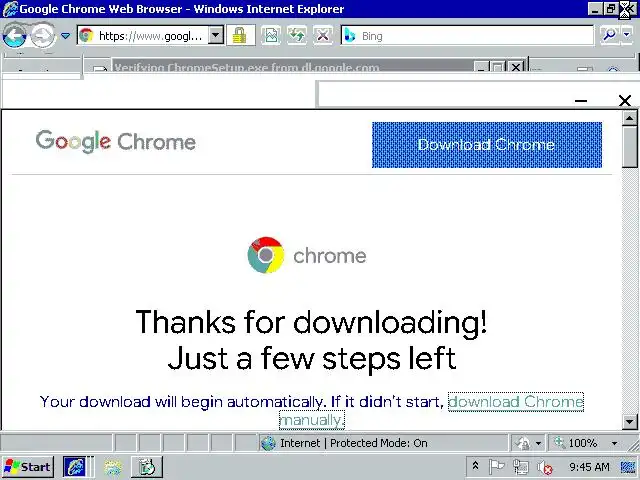This screenshot has width=640, height=480.
Task: Click the black minimize dash on the overlay panel
Action: click(581, 100)
